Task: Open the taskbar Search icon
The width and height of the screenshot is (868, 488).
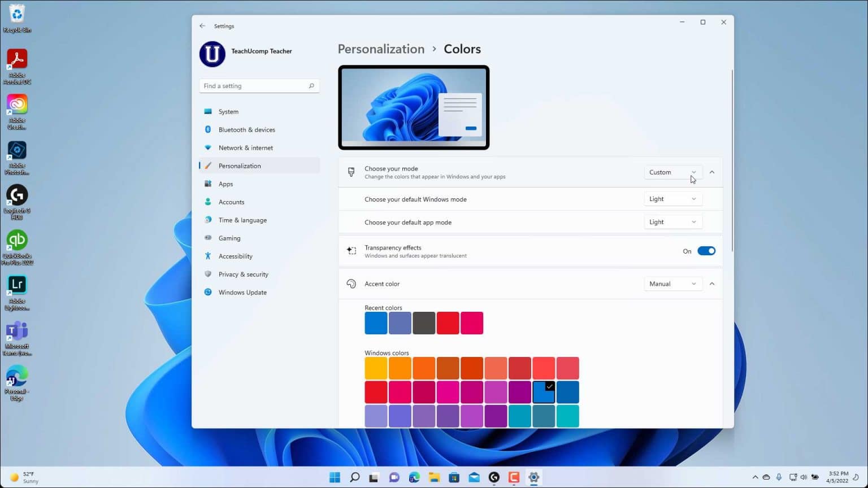Action: pos(354,477)
